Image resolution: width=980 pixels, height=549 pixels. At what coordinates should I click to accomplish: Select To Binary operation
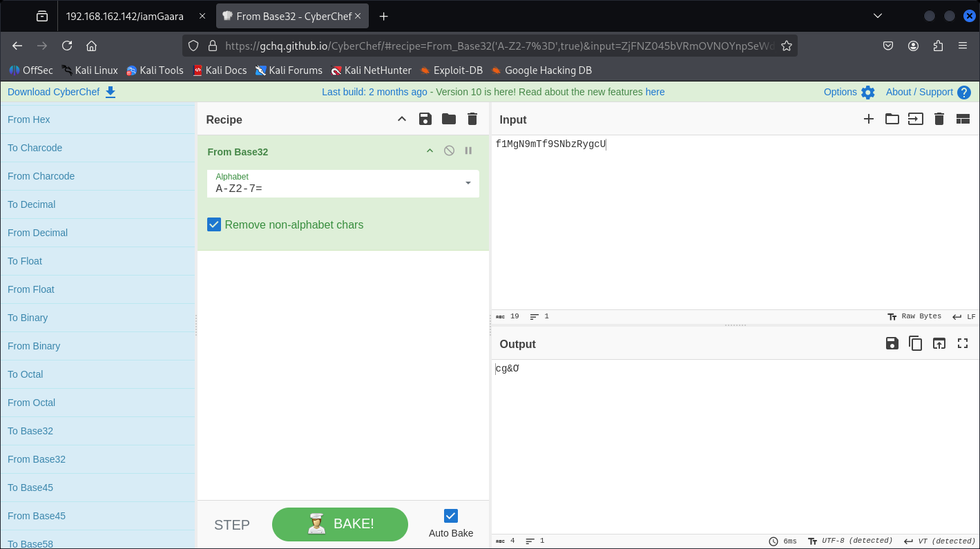tap(97, 318)
